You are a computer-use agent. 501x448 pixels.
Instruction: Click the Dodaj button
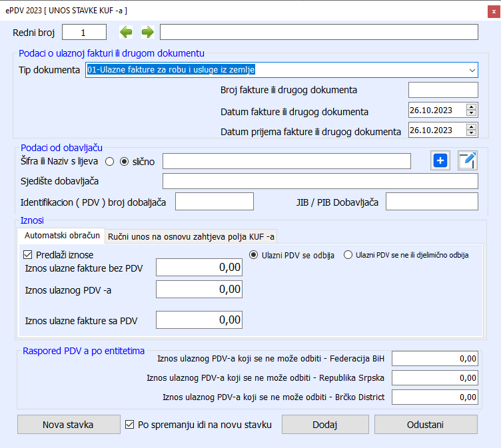point(325,425)
